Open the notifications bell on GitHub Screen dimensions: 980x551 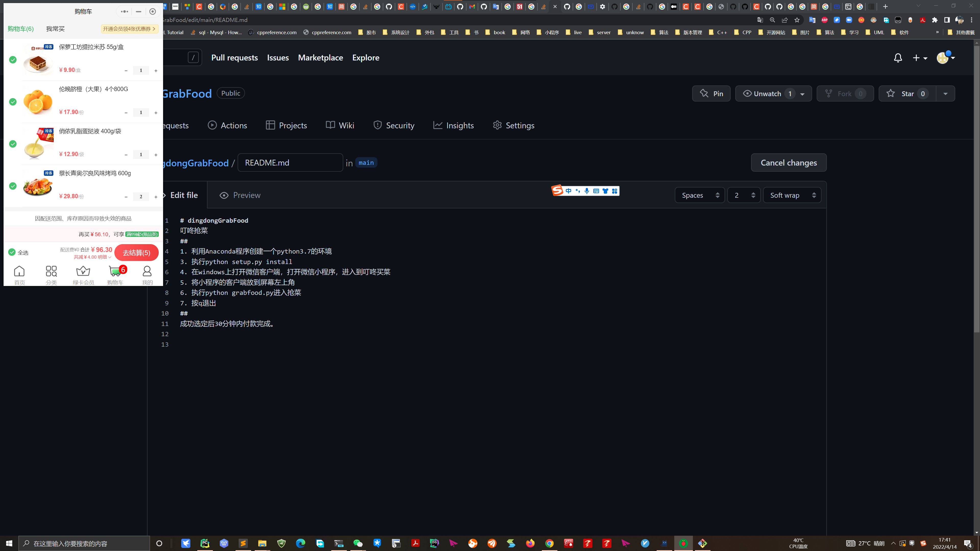point(898,58)
